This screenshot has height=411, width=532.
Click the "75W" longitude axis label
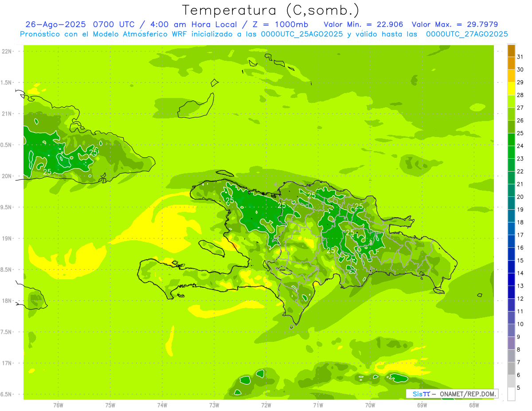(x=110, y=405)
